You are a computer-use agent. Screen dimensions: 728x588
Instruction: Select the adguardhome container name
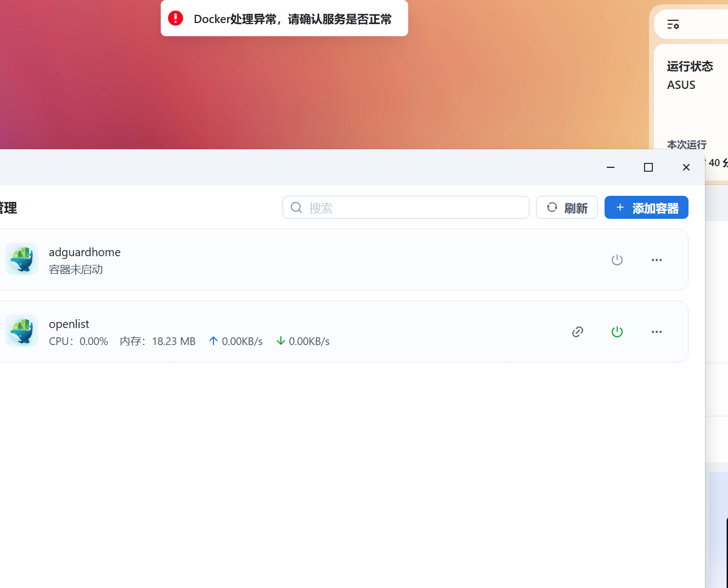coord(84,252)
